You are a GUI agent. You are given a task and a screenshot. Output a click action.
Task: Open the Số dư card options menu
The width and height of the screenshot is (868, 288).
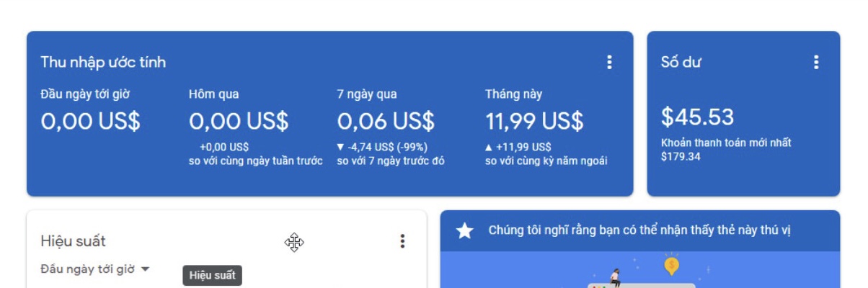816,63
